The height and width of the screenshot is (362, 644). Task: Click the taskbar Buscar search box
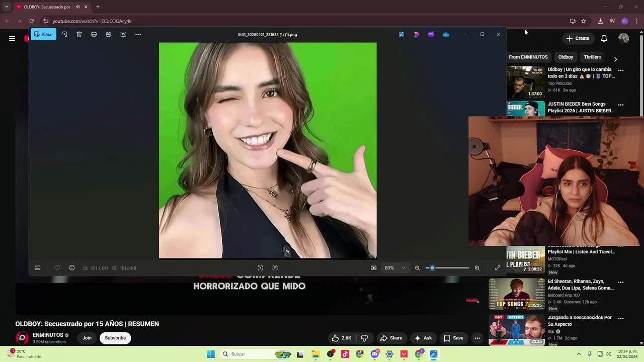point(257,354)
